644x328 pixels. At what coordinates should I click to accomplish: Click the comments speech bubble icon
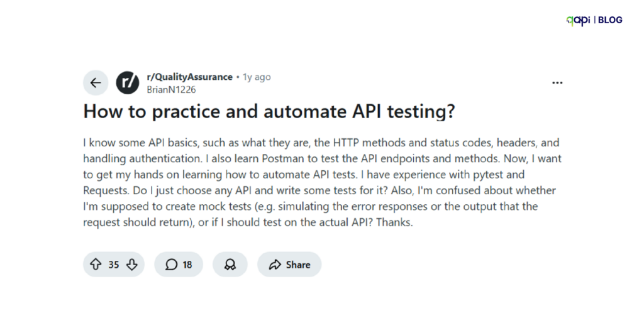pyautogui.click(x=171, y=265)
